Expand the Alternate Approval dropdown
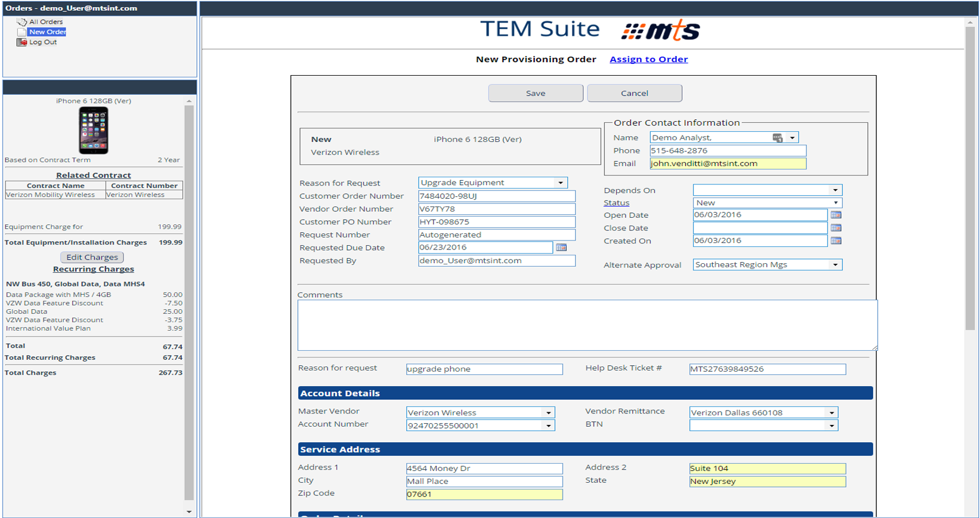Viewport: 980px width, 518px height. pos(835,265)
